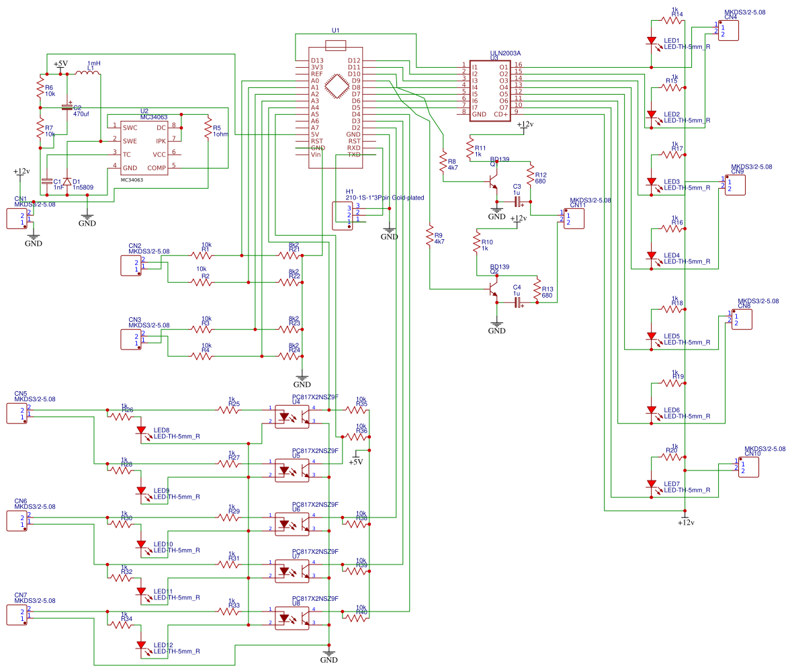
Task: Select the 1n5809 diode D1
Action: pos(67,181)
